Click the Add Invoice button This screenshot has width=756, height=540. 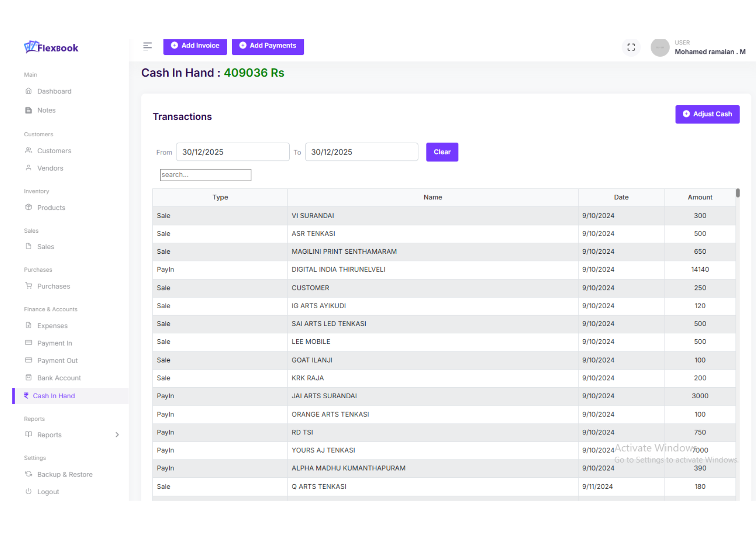tap(195, 46)
